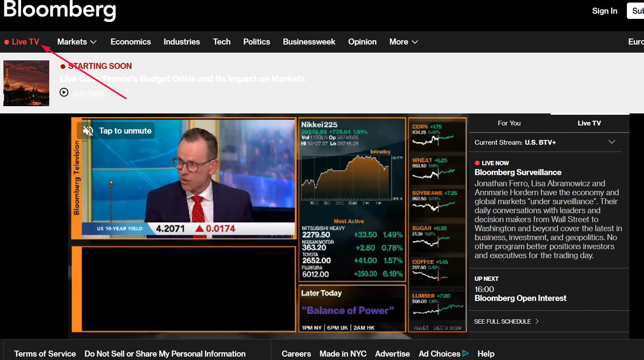
Task: Tap the muted speaker icon to unmute
Action: (x=88, y=131)
